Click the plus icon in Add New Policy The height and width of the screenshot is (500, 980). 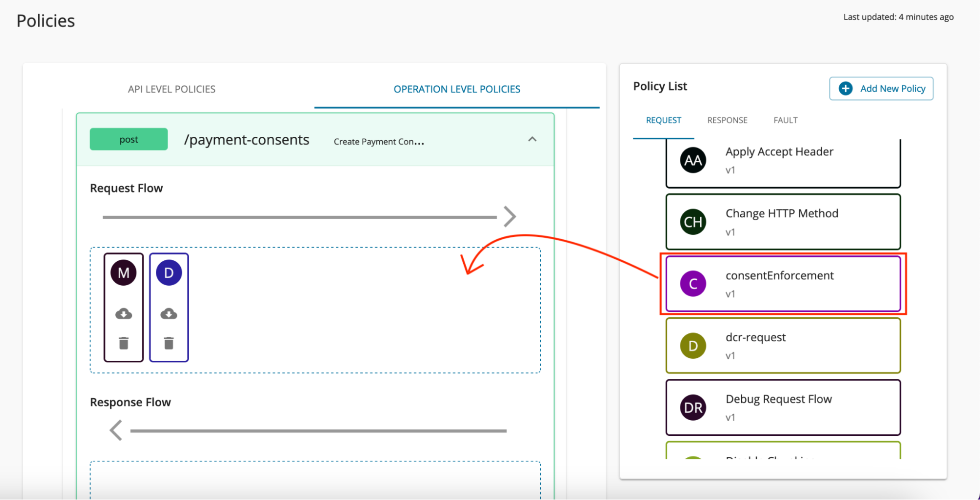(846, 89)
